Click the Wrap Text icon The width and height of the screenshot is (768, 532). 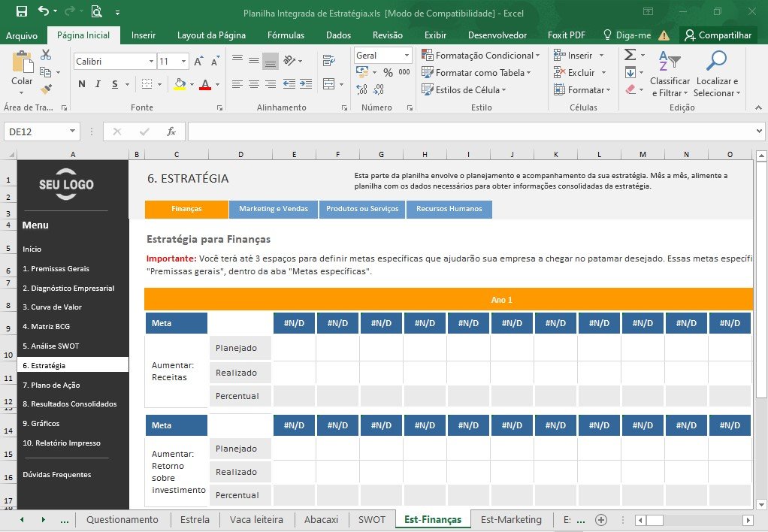click(329, 61)
